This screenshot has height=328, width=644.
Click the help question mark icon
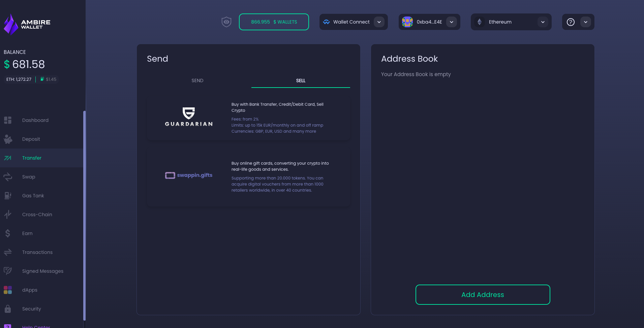pyautogui.click(x=571, y=22)
